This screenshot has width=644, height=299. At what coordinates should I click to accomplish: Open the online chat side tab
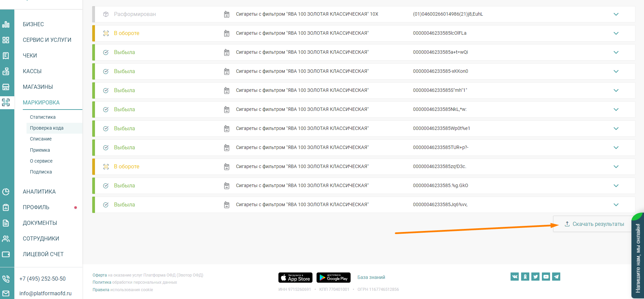point(638,256)
